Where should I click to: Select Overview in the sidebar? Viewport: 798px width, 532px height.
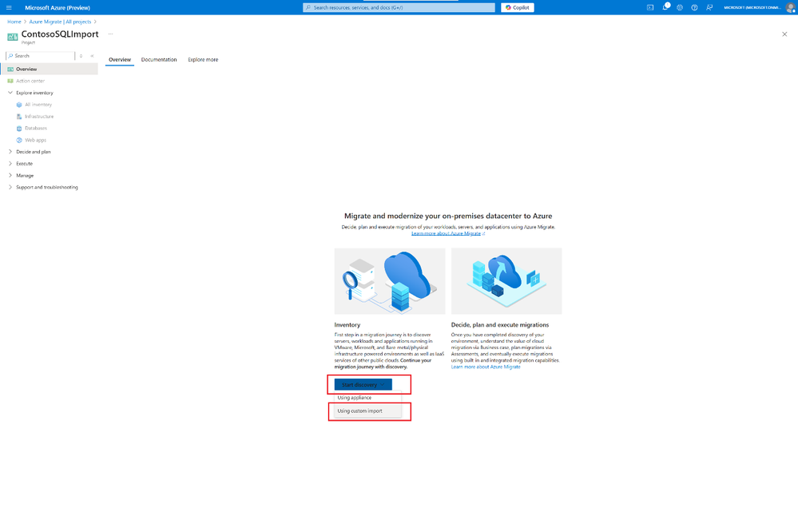coord(50,69)
